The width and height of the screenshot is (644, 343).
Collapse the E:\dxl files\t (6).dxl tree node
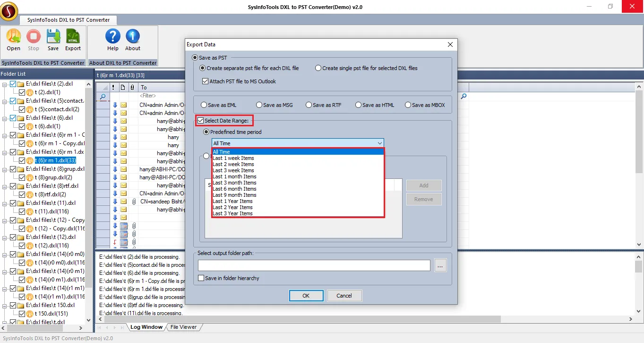pos(5,118)
